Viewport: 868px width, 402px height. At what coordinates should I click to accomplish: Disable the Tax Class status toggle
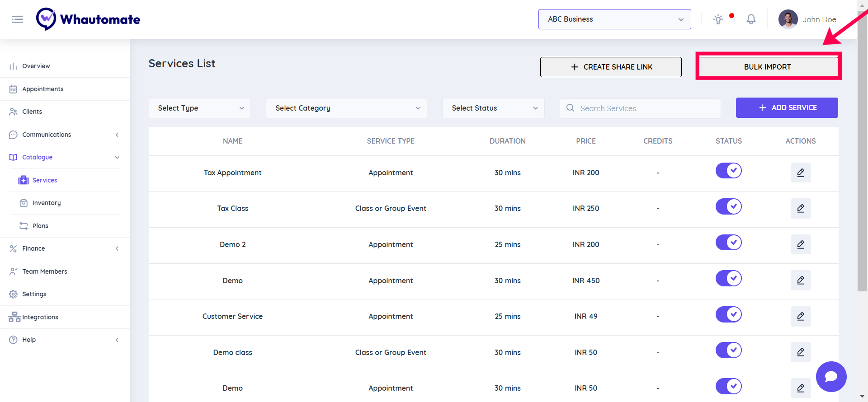pos(728,207)
